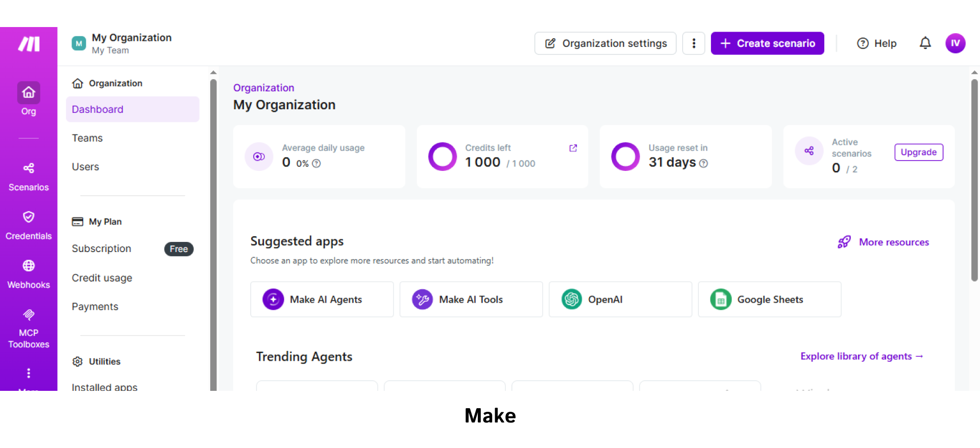
Task: Select the OpenAI app card
Action: click(620, 300)
